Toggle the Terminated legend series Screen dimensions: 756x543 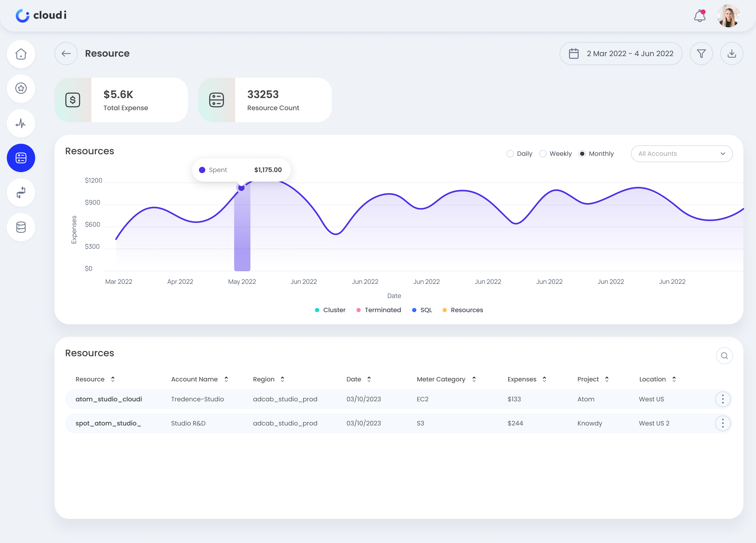pyautogui.click(x=379, y=310)
